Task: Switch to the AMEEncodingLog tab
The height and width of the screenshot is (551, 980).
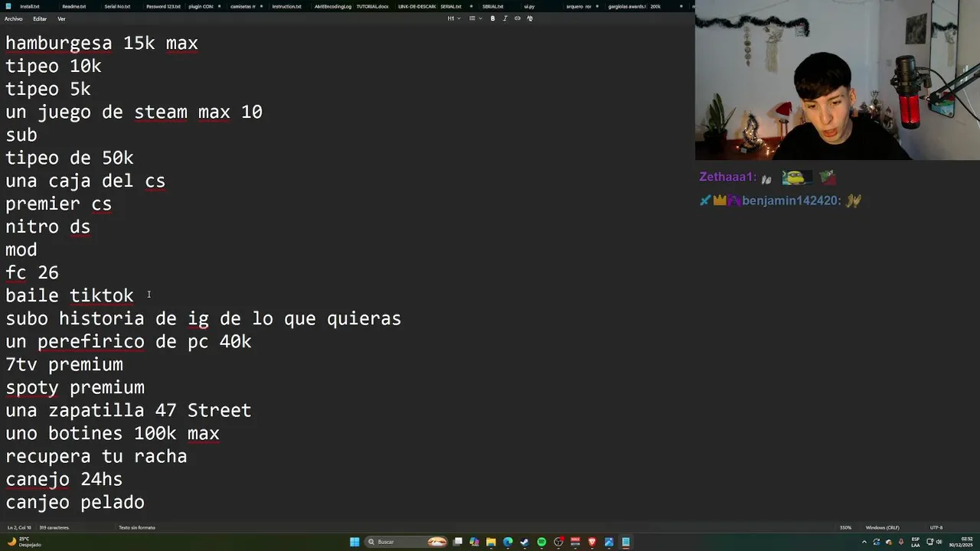Action: pos(332,6)
